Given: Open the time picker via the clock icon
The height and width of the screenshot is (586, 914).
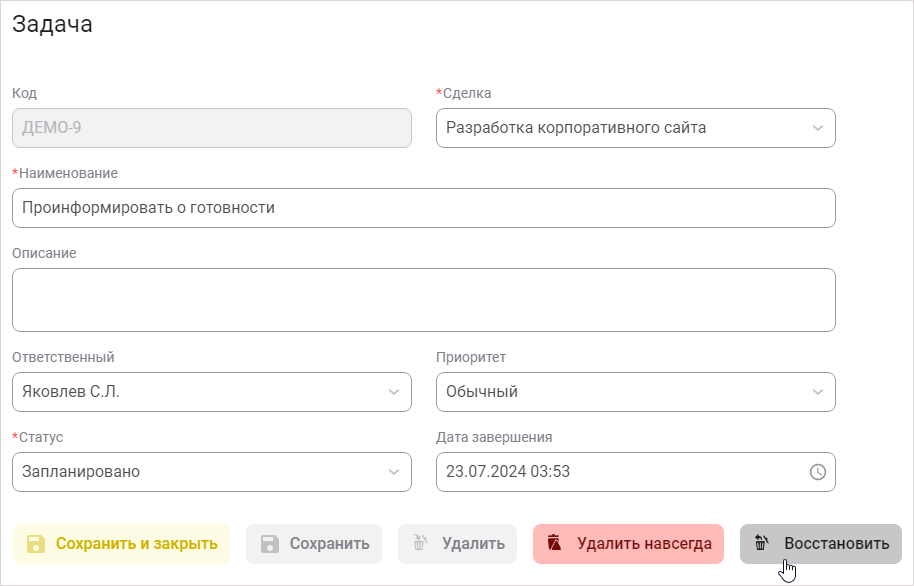Looking at the screenshot, I should pos(817,472).
